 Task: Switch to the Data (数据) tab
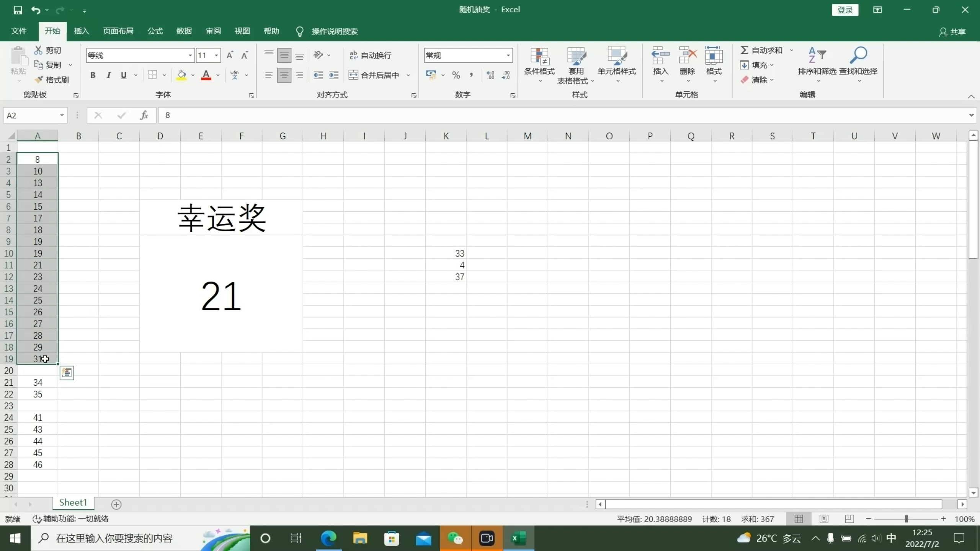coord(184,31)
